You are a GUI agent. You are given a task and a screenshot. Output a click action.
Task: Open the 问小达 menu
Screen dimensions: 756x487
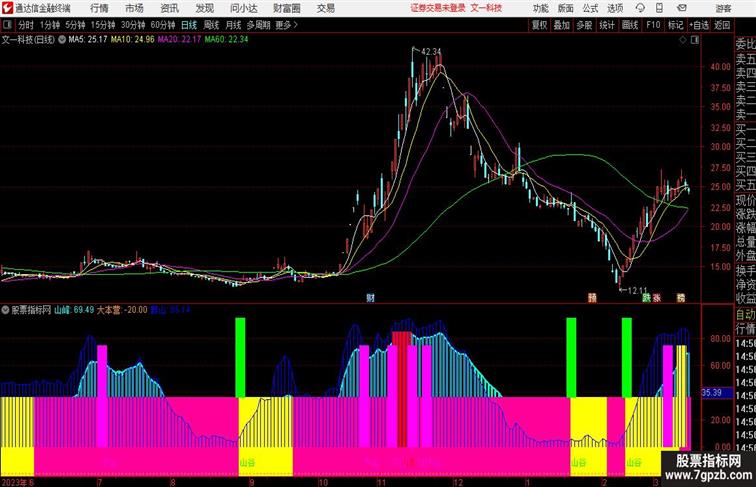tap(244, 8)
